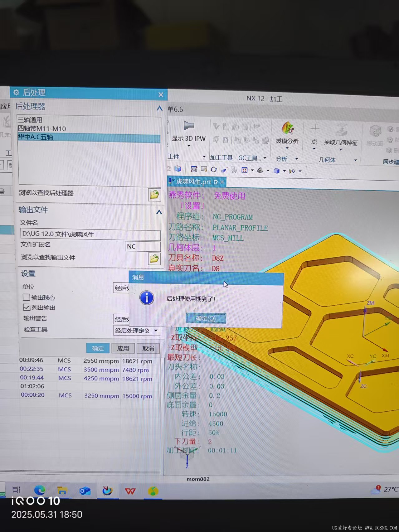
Task: Open WPS Office from taskbar
Action: [x=130, y=491]
